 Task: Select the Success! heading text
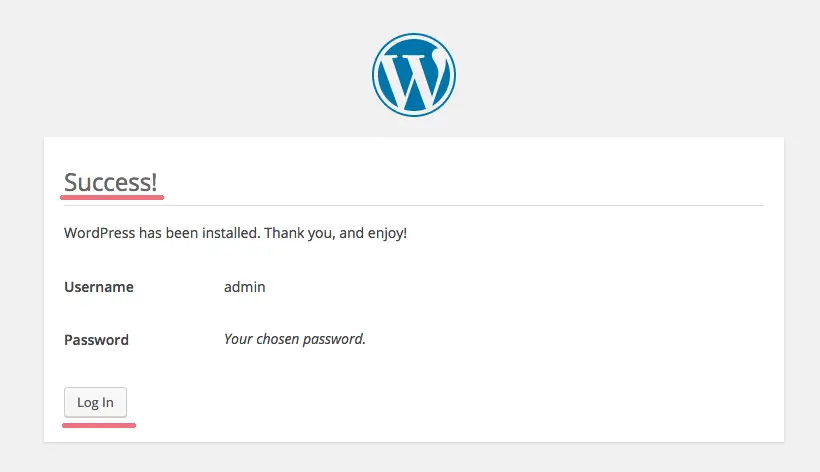tap(110, 182)
